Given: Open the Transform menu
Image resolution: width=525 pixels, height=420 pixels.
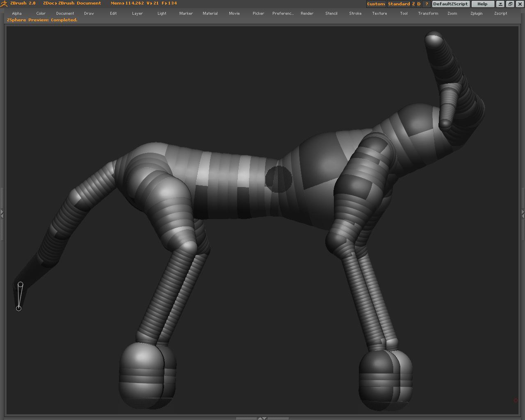Looking at the screenshot, I should pyautogui.click(x=428, y=14).
